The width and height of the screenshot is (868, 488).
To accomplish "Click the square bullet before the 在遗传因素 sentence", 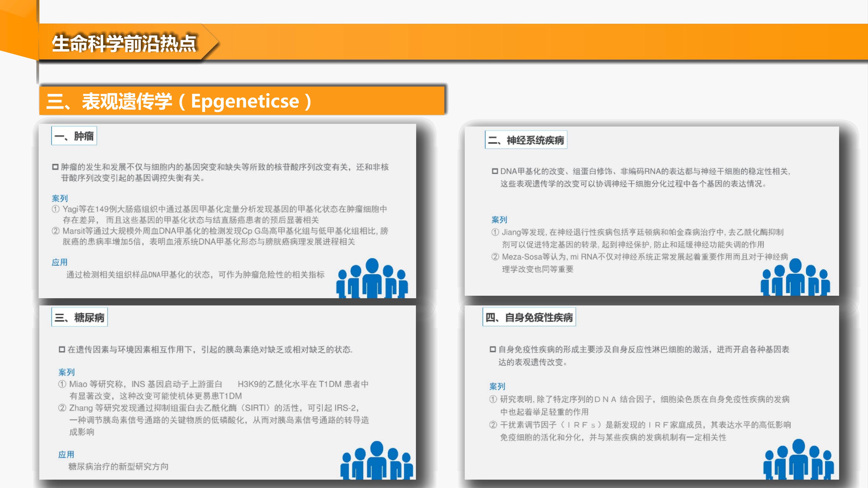I will tap(62, 350).
